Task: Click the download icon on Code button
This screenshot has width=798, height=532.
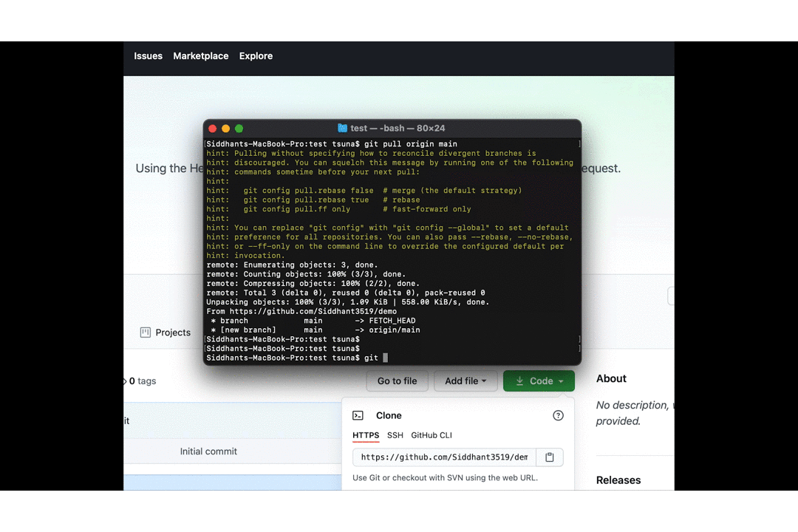Action: (x=519, y=381)
